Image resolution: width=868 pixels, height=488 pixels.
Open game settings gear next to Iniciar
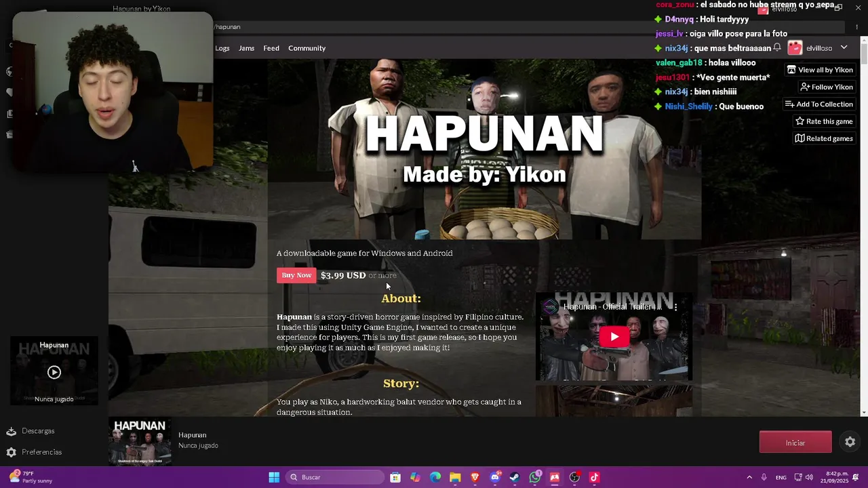click(x=850, y=442)
